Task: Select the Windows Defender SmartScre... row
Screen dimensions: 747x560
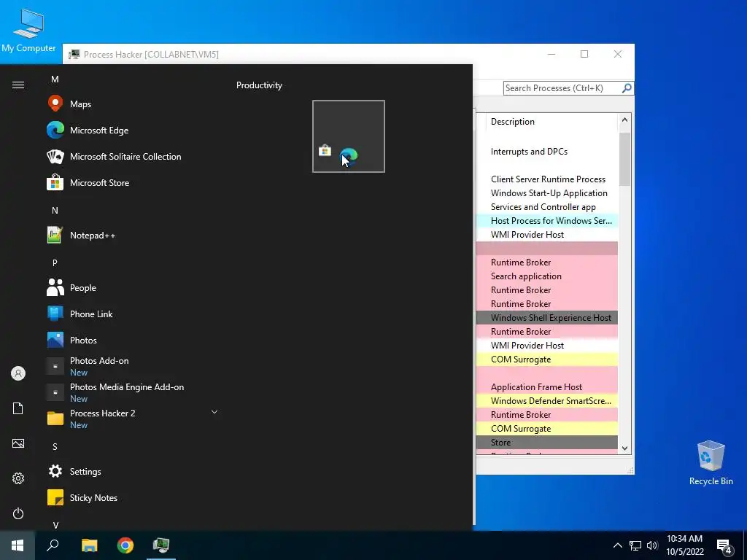Action: [547, 401]
